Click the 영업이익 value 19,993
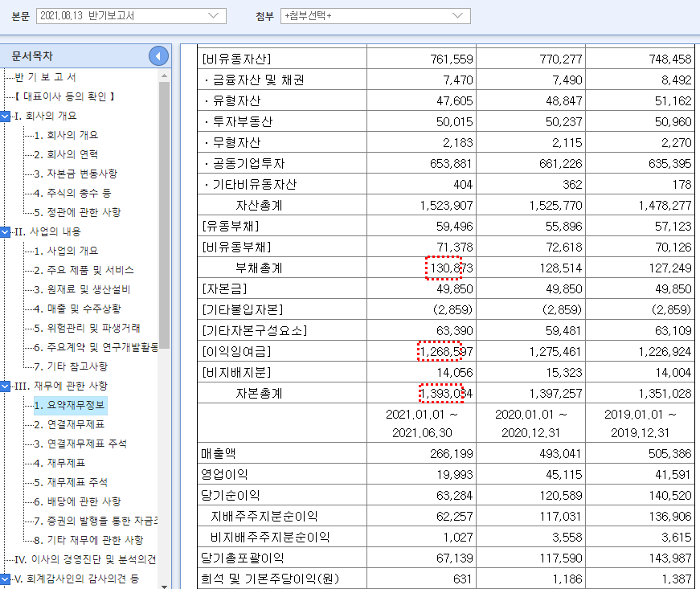 [454, 475]
